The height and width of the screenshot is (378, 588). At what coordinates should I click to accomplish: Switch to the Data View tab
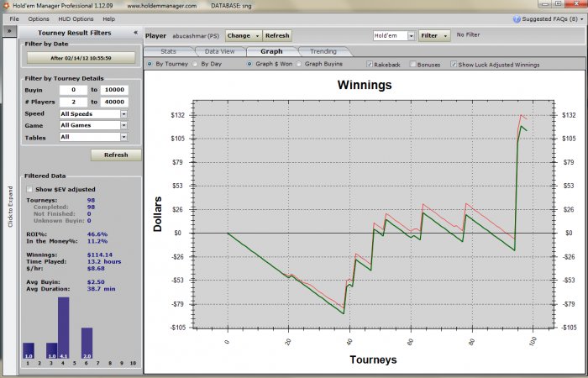(x=220, y=51)
